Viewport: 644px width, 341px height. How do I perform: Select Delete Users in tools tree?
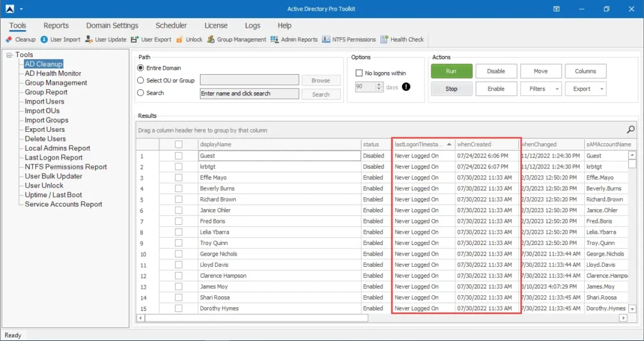(45, 139)
